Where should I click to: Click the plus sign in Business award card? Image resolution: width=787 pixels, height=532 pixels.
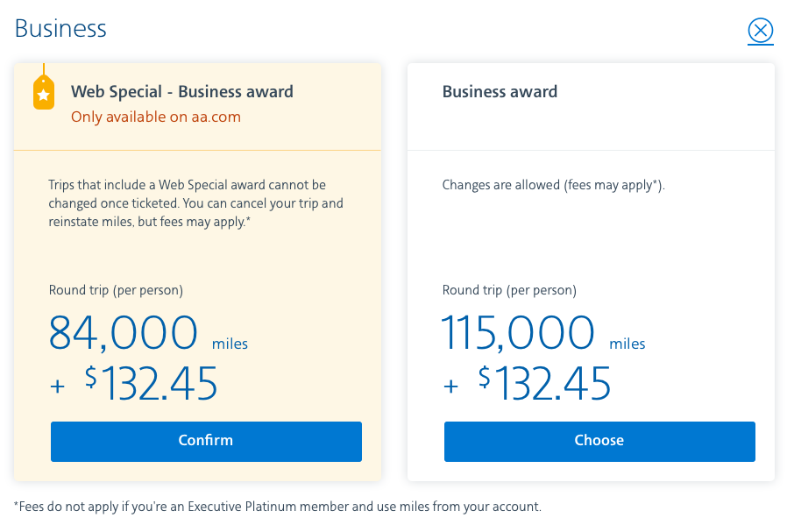click(x=451, y=386)
